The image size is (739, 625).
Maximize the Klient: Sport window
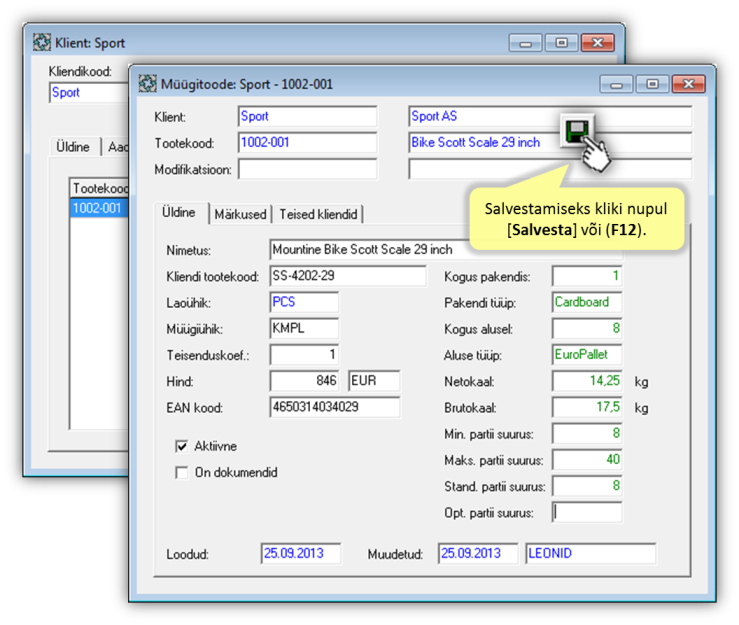pyautogui.click(x=561, y=43)
